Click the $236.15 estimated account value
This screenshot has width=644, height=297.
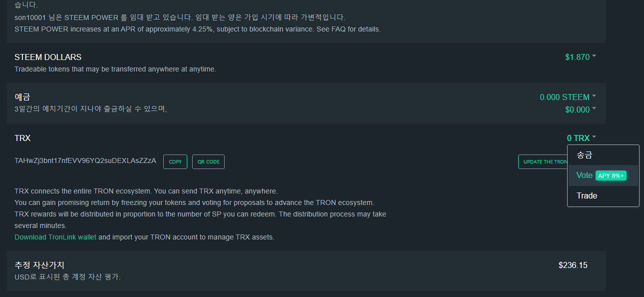(x=573, y=265)
